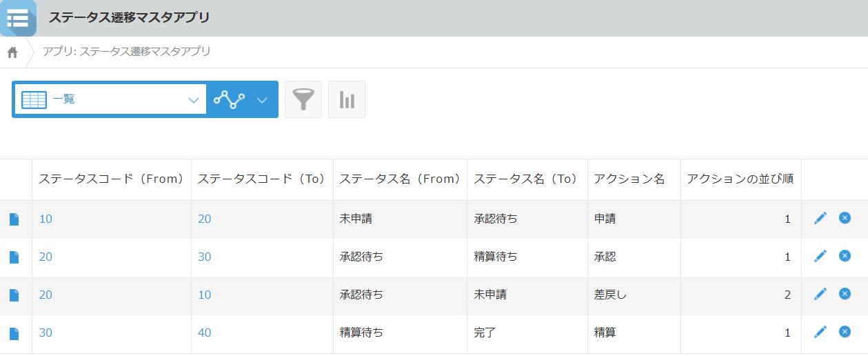Click the ステータスコード（From） column header
The height and width of the screenshot is (356, 868).
(x=112, y=179)
